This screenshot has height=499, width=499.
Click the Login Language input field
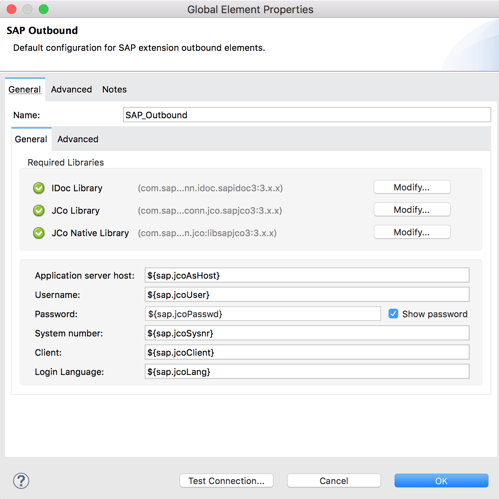coord(307,372)
